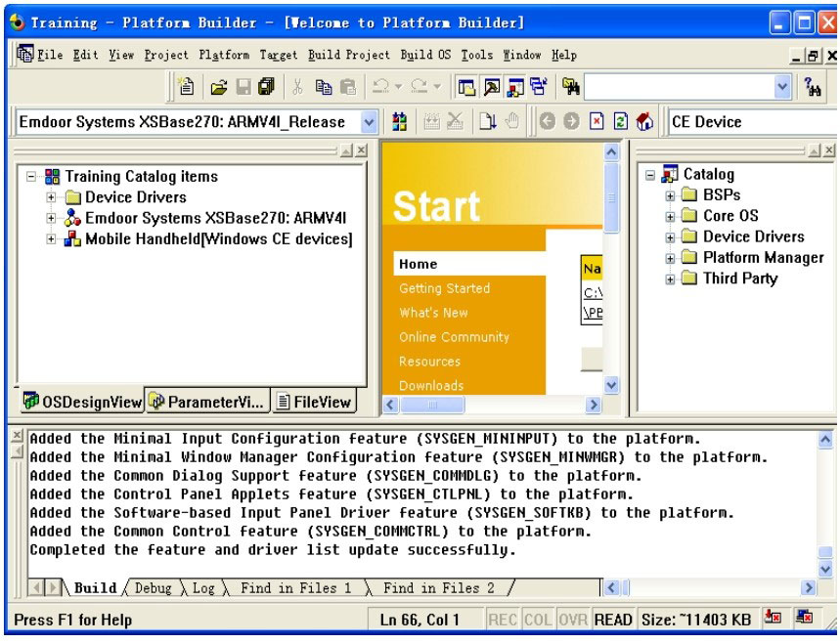Viewport: 840px width, 643px height.
Task: Click the Redo arrow icon
Action: [x=419, y=86]
